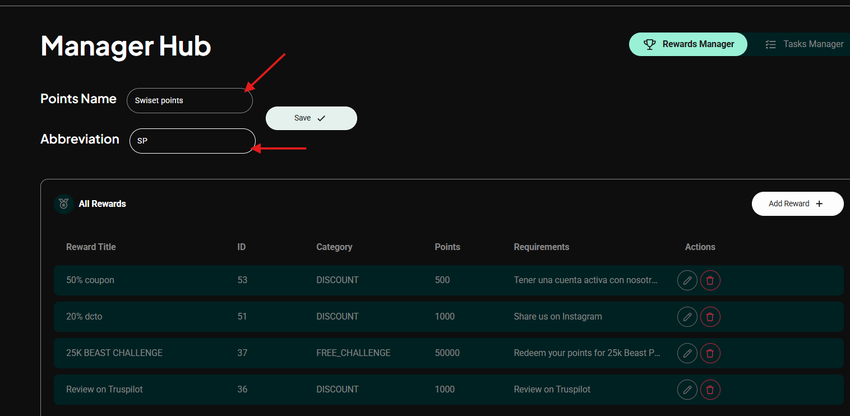This screenshot has height=416, width=850.
Task: Edit the 20% dcto reward
Action: click(687, 317)
